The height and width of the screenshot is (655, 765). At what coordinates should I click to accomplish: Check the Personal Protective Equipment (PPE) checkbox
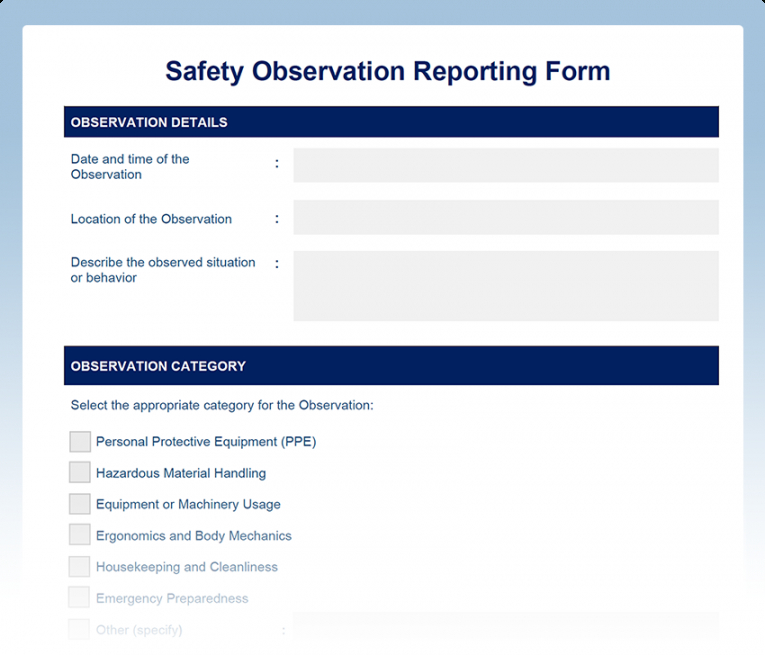click(x=80, y=442)
